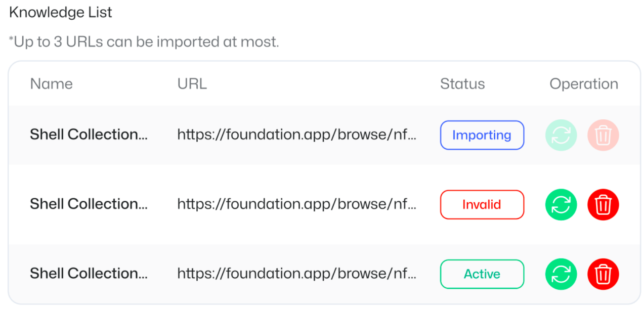Click the Knowledge List heading
This screenshot has height=309, width=644.
pyautogui.click(x=61, y=13)
